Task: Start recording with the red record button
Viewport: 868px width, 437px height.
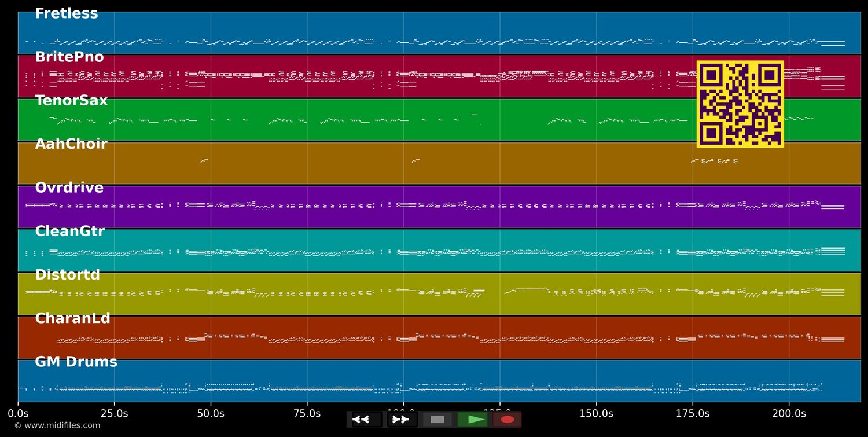Action: pyautogui.click(x=507, y=420)
